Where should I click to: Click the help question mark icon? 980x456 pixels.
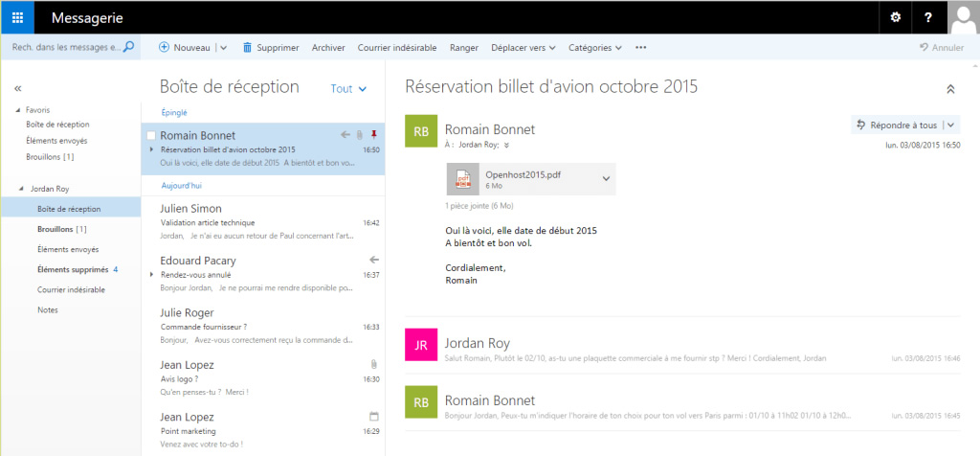929,17
